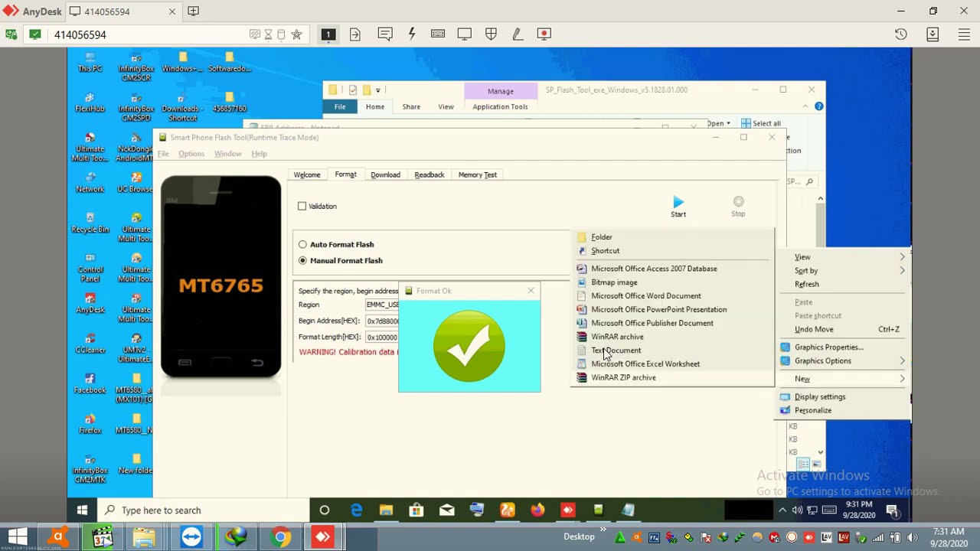980x551 pixels.
Task: Toggle the Validation checkbox
Action: pyautogui.click(x=302, y=206)
